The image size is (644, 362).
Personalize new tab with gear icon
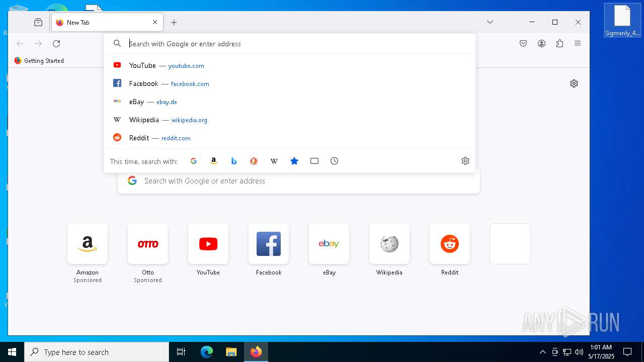tap(574, 83)
